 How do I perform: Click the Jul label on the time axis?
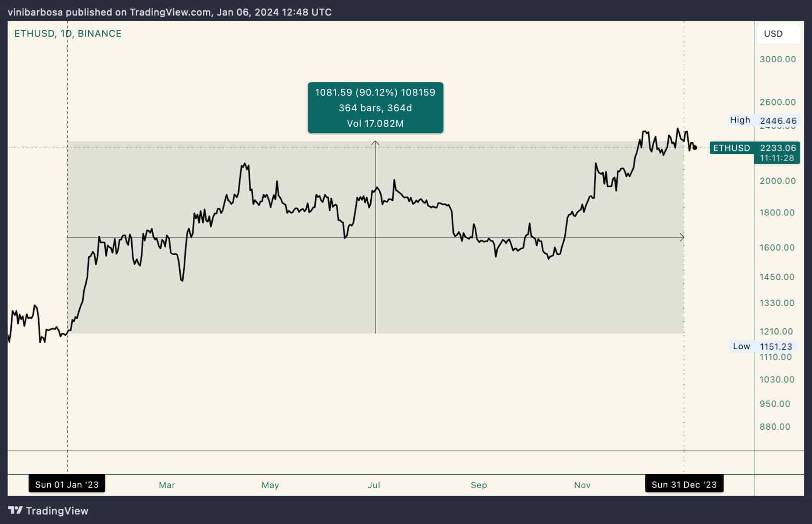[x=374, y=485]
